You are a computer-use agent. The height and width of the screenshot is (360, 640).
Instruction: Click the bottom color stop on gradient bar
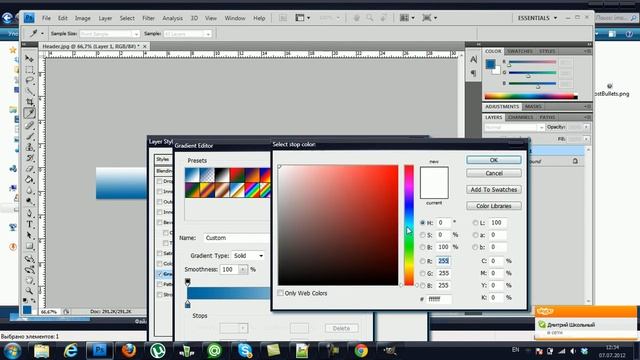188,304
